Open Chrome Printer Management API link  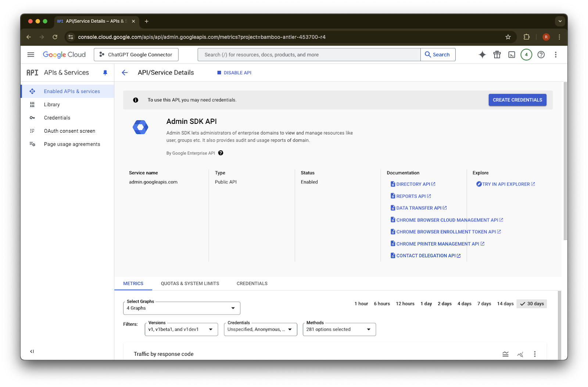click(437, 244)
